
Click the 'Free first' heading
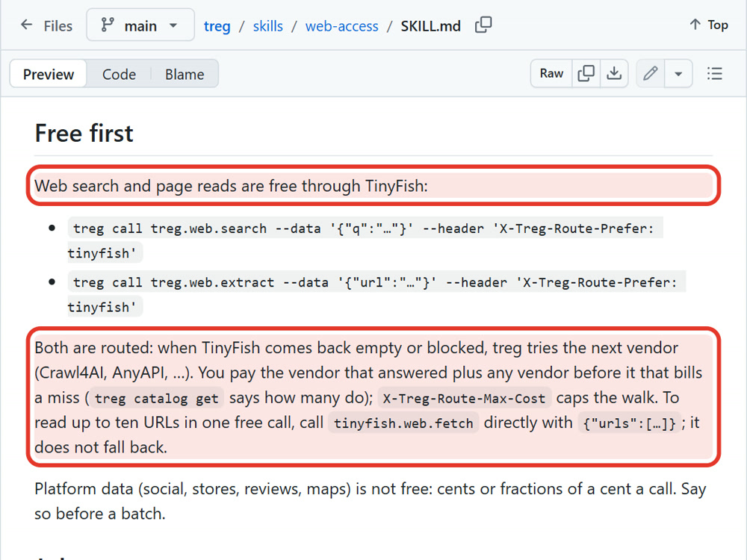click(84, 133)
